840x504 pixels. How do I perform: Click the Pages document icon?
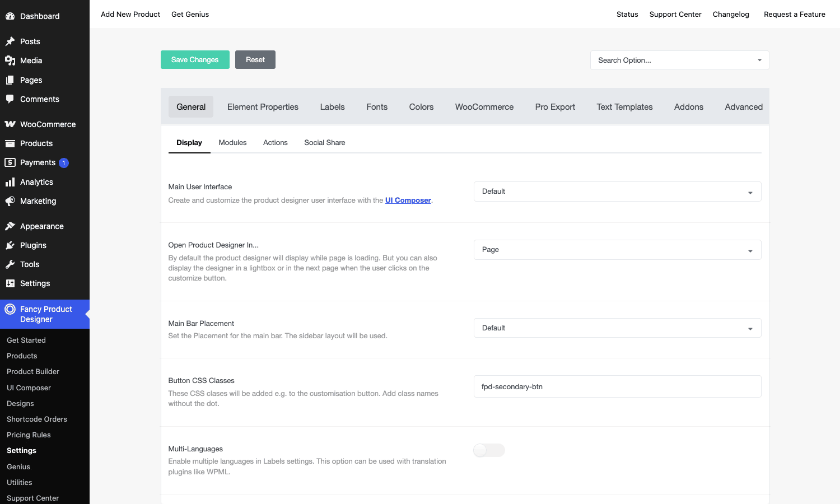pyautogui.click(x=10, y=80)
